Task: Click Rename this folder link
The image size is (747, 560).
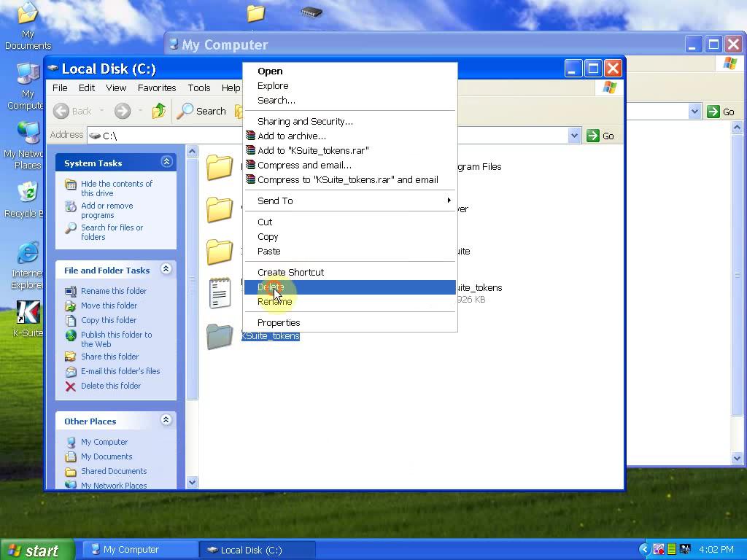Action: tap(113, 291)
